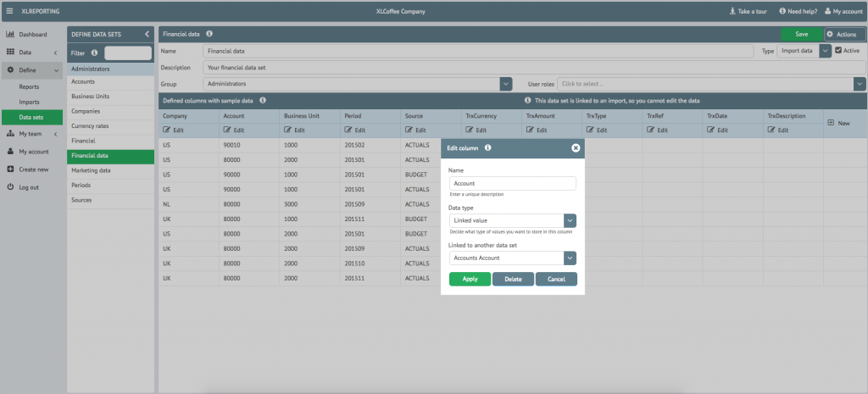Edit the Period column

[x=355, y=130]
